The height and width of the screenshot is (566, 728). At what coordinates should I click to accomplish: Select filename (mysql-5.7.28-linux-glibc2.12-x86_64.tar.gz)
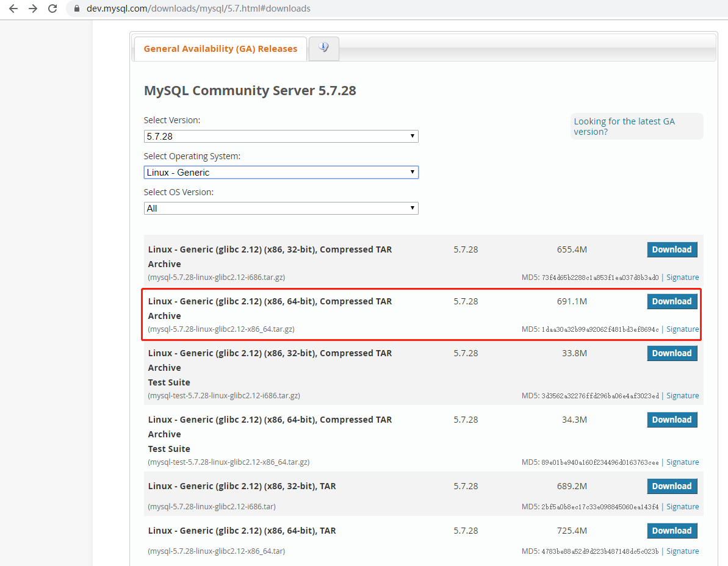click(x=221, y=329)
